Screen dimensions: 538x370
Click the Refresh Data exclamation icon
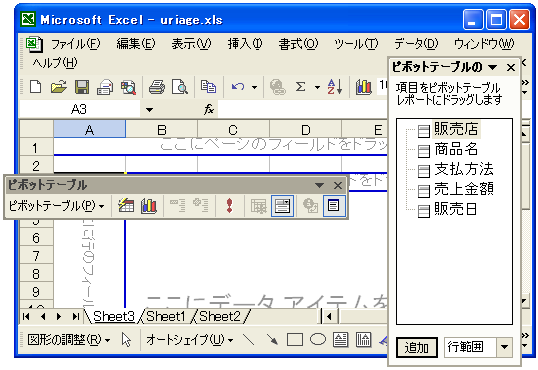230,206
